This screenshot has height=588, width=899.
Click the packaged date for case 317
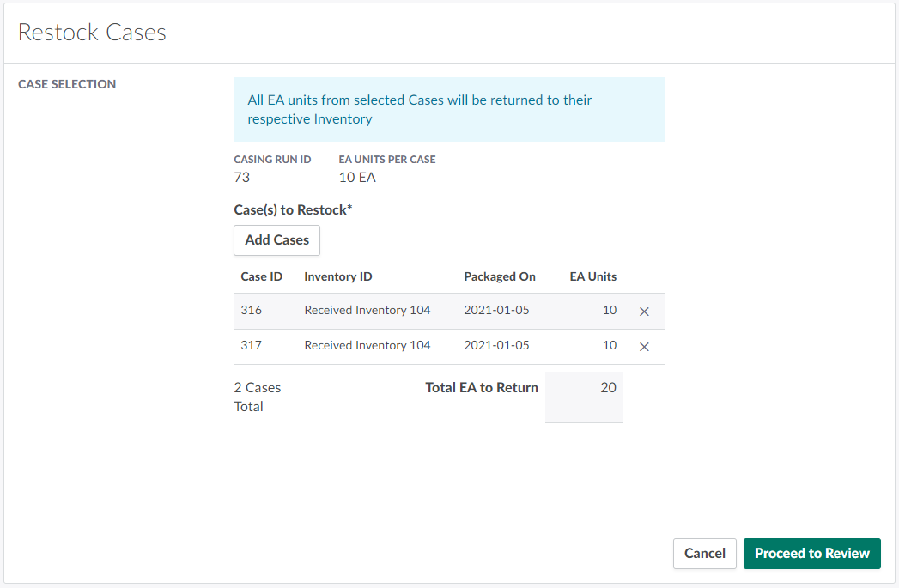[496, 345]
